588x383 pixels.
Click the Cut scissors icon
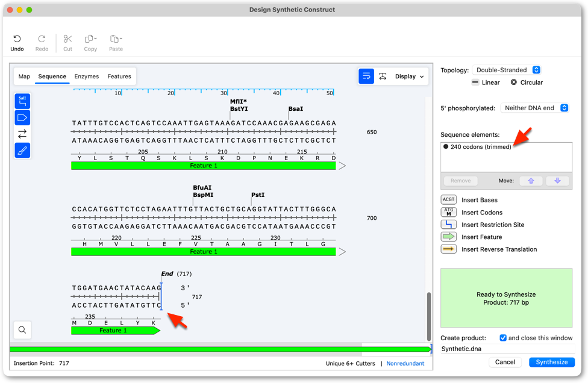coord(67,39)
